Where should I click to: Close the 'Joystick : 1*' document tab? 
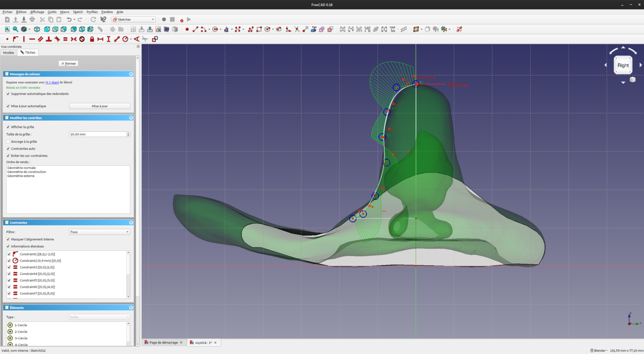[215, 342]
